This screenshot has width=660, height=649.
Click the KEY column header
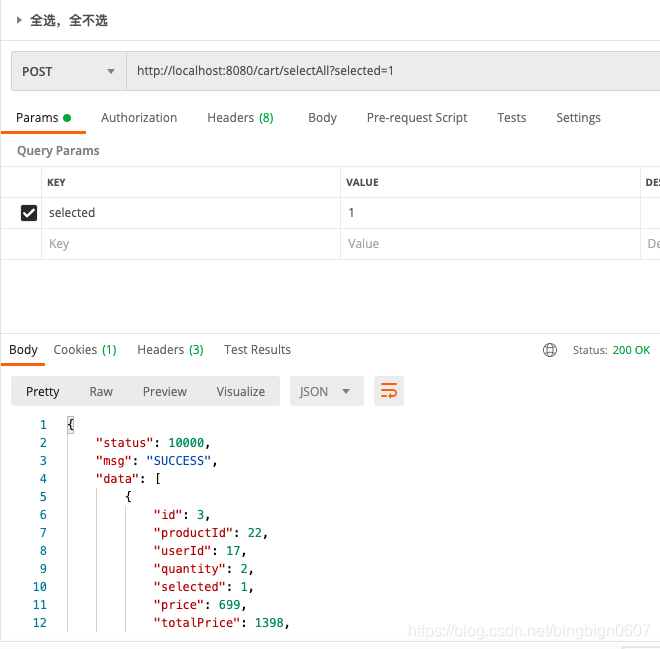(x=56, y=182)
